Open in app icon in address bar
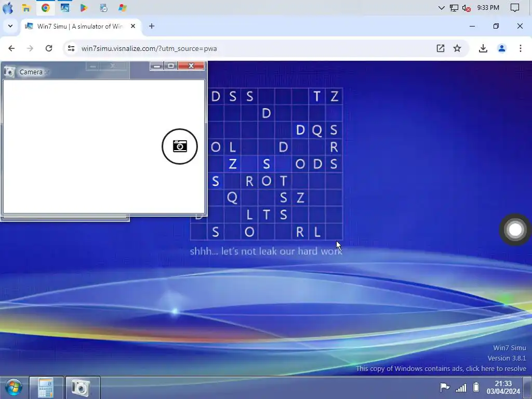This screenshot has height=399, width=532. point(441,48)
